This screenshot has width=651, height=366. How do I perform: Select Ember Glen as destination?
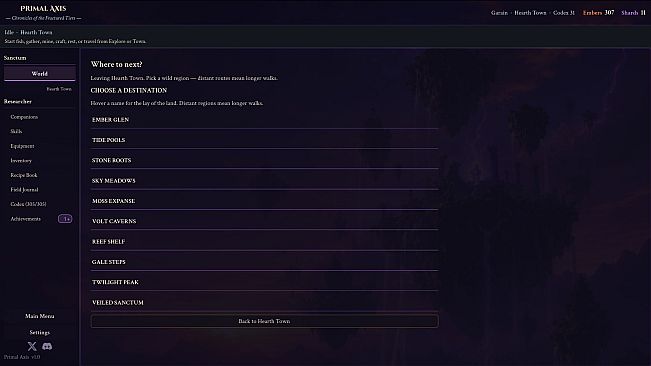click(x=264, y=120)
